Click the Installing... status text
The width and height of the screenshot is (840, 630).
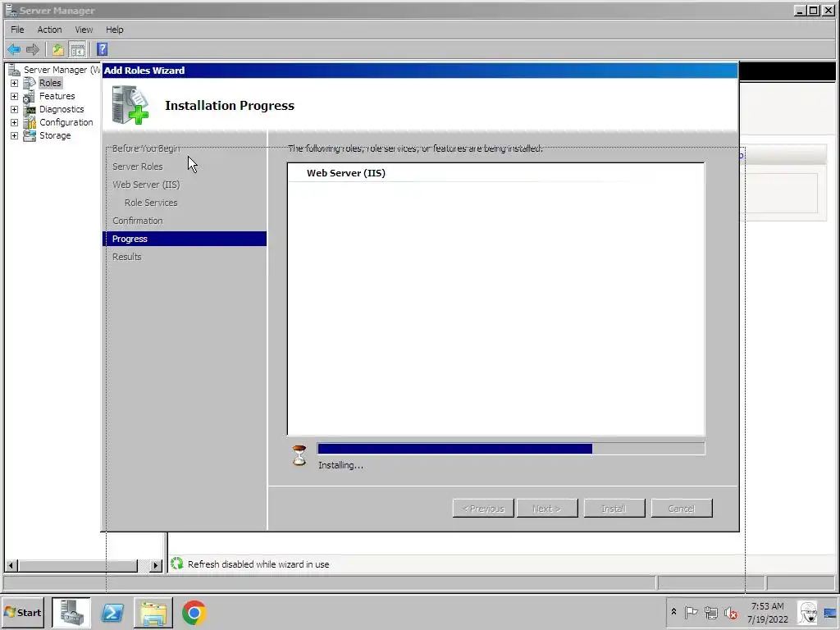pos(340,466)
